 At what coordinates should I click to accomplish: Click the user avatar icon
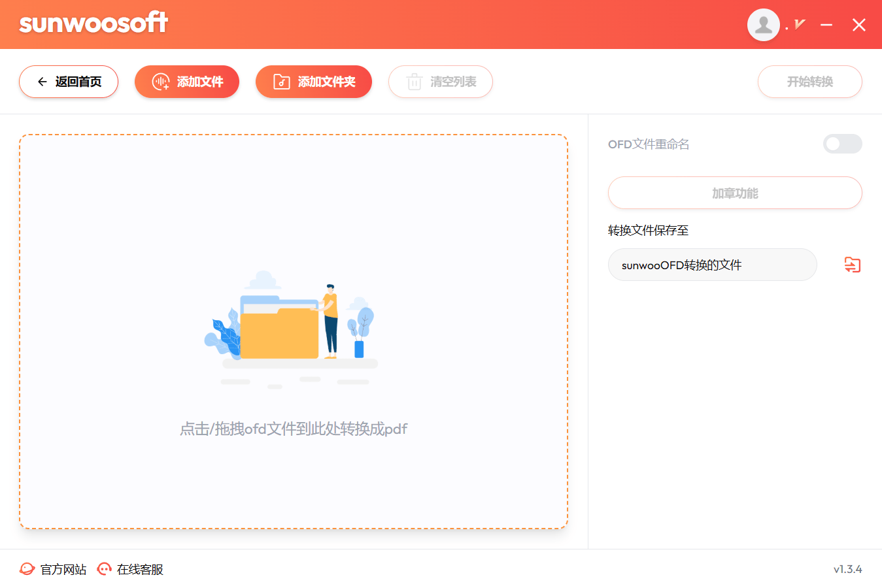click(763, 25)
